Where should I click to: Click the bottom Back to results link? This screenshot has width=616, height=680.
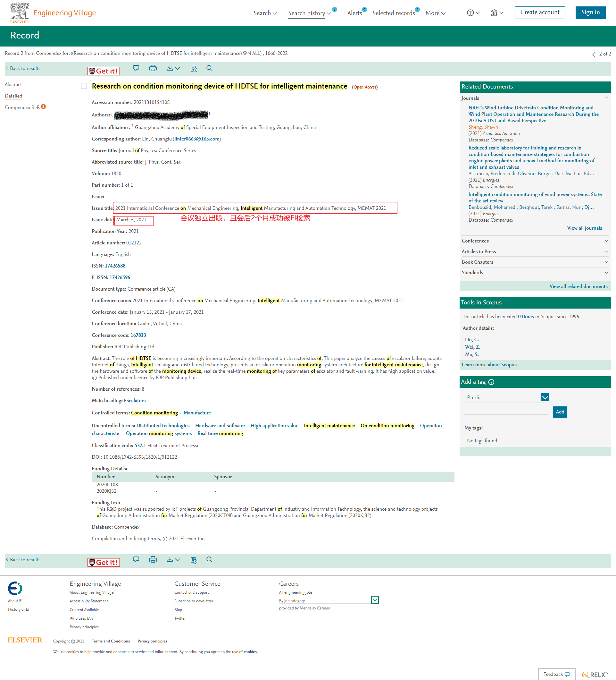point(23,560)
